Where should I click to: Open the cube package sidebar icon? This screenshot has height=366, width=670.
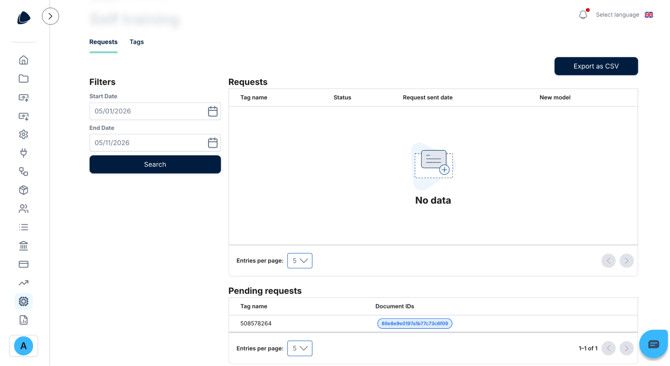point(24,190)
